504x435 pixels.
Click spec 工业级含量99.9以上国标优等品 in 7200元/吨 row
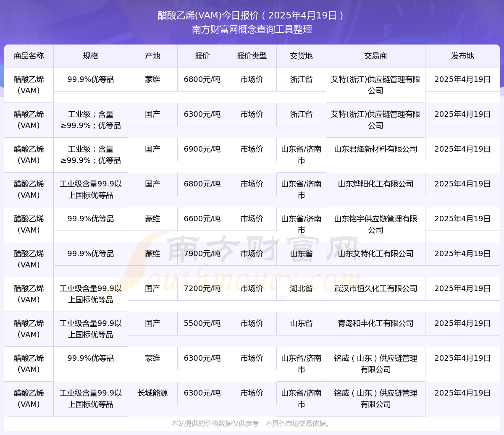91,294
